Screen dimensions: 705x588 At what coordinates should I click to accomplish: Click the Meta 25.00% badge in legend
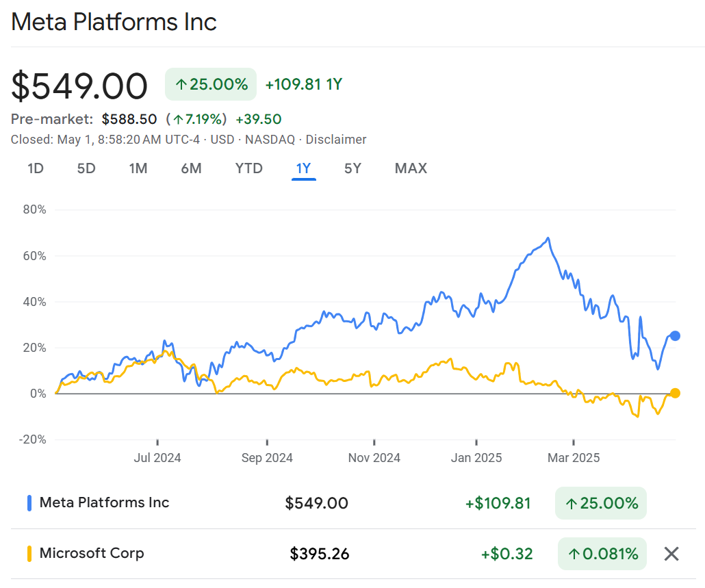pyautogui.click(x=600, y=504)
